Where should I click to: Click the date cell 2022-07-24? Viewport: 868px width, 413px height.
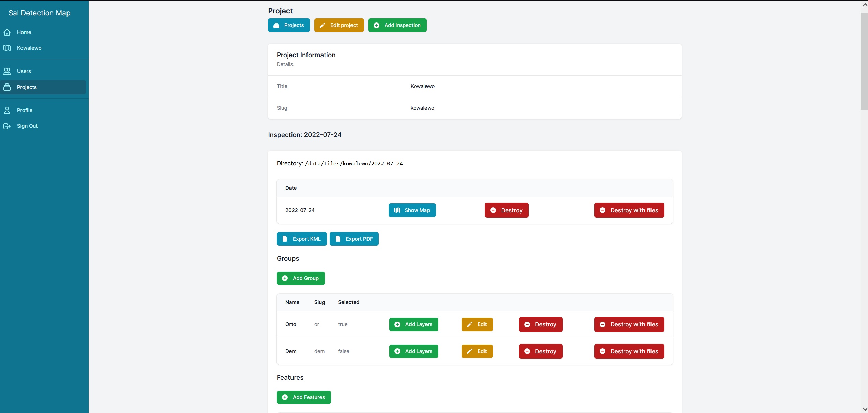[300, 210]
